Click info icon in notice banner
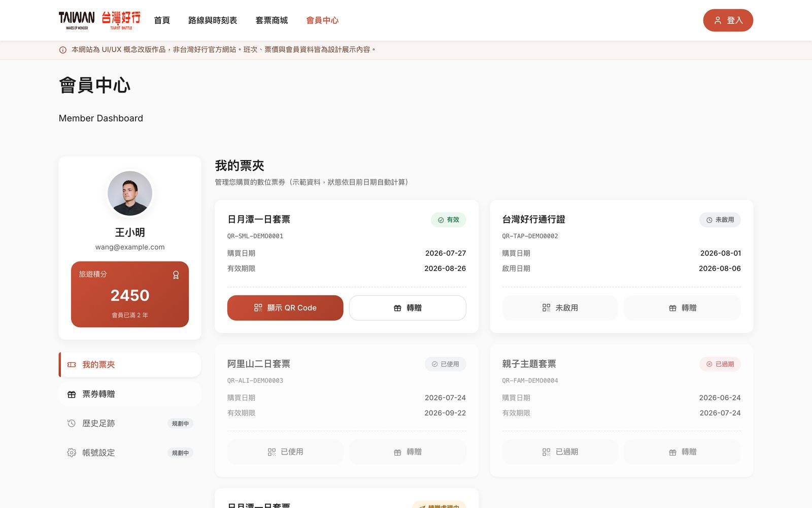Viewport: 812px width, 508px height. tap(63, 50)
